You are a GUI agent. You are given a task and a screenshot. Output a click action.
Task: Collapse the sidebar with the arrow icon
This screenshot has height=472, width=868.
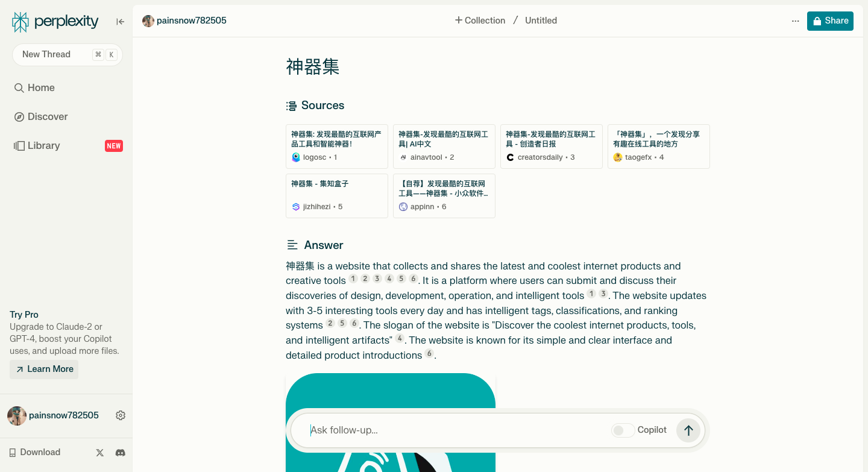coord(121,22)
